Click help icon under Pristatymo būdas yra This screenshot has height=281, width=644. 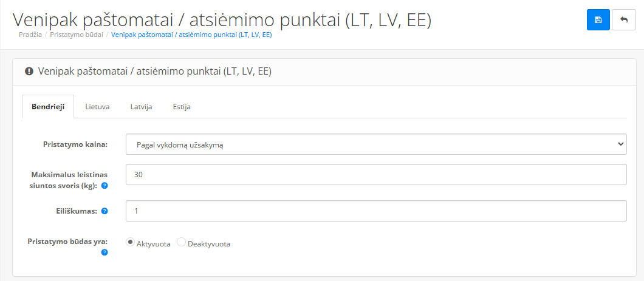104,252
